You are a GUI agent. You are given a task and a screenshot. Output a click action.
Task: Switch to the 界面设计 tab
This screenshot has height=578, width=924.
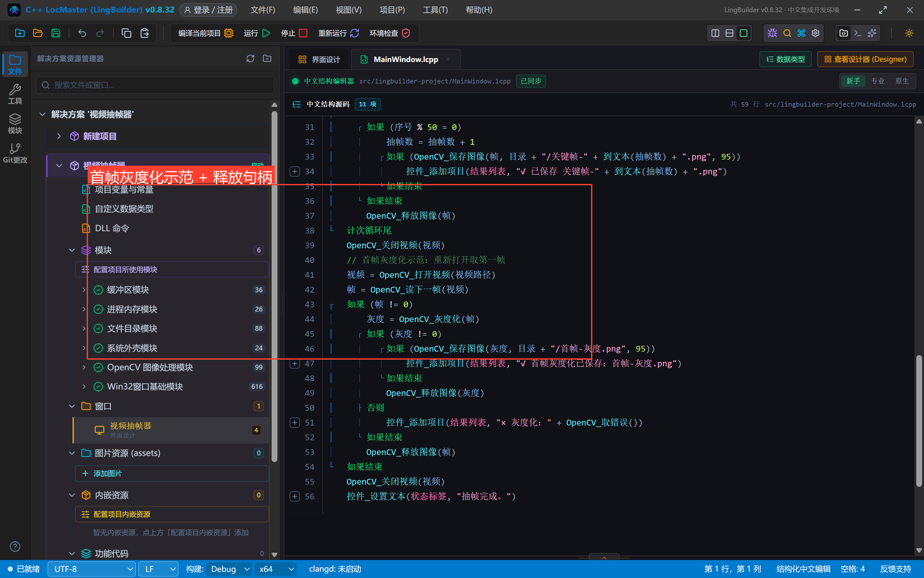(319, 60)
